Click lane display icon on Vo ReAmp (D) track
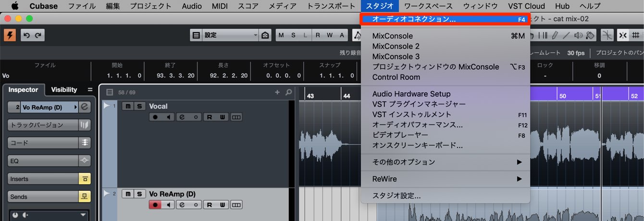 coord(236,205)
